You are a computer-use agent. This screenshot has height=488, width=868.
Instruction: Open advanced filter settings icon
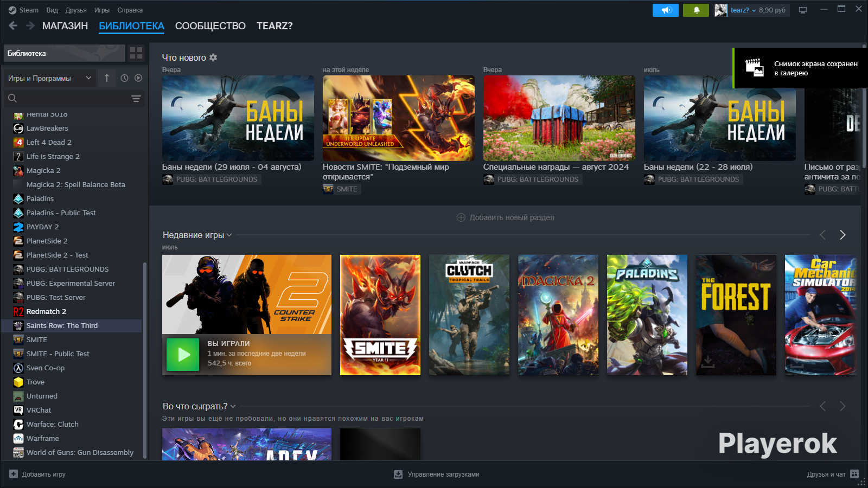136,99
